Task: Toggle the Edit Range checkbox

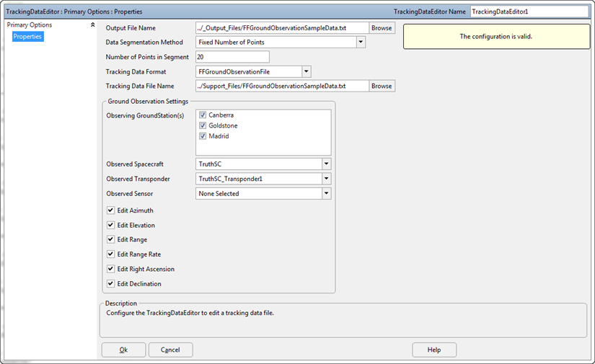Action: point(110,239)
